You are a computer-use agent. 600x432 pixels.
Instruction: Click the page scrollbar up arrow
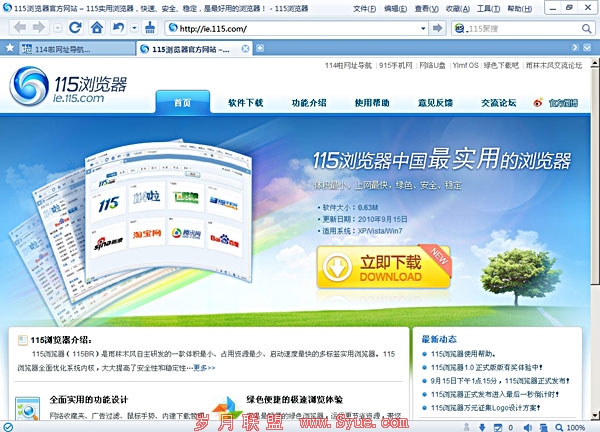coord(595,62)
